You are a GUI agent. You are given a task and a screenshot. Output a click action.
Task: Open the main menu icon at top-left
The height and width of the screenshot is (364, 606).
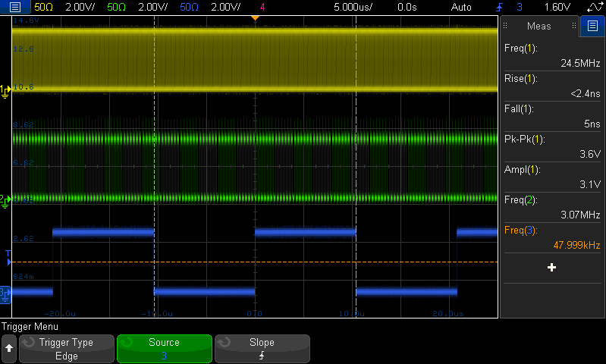tap(15, 7)
